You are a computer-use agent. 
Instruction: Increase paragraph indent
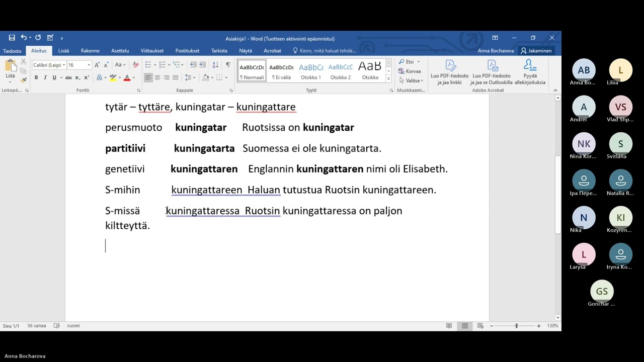pyautogui.click(x=202, y=65)
